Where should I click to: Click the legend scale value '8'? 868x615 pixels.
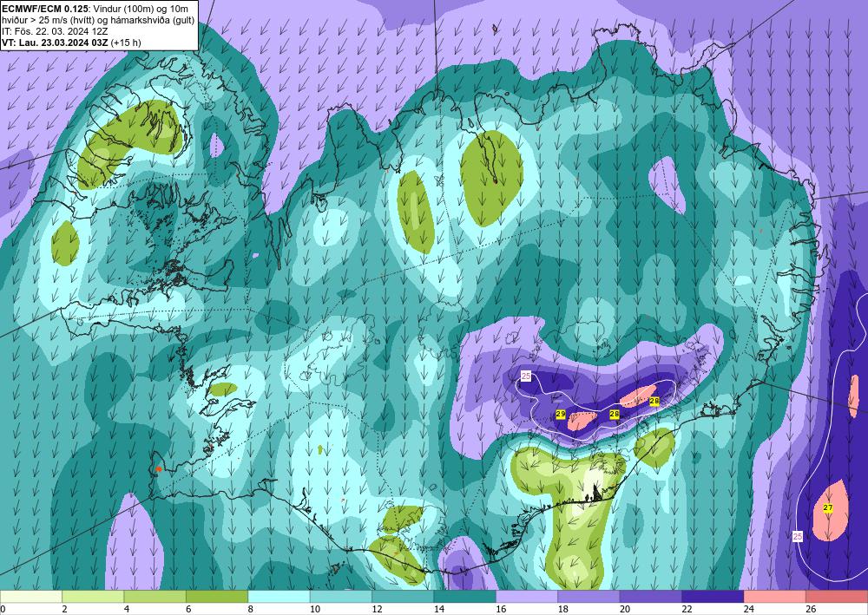[250, 610]
